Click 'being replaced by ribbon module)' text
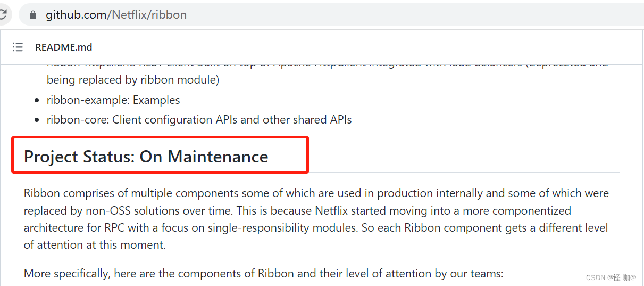This screenshot has height=286, width=644. click(x=133, y=80)
